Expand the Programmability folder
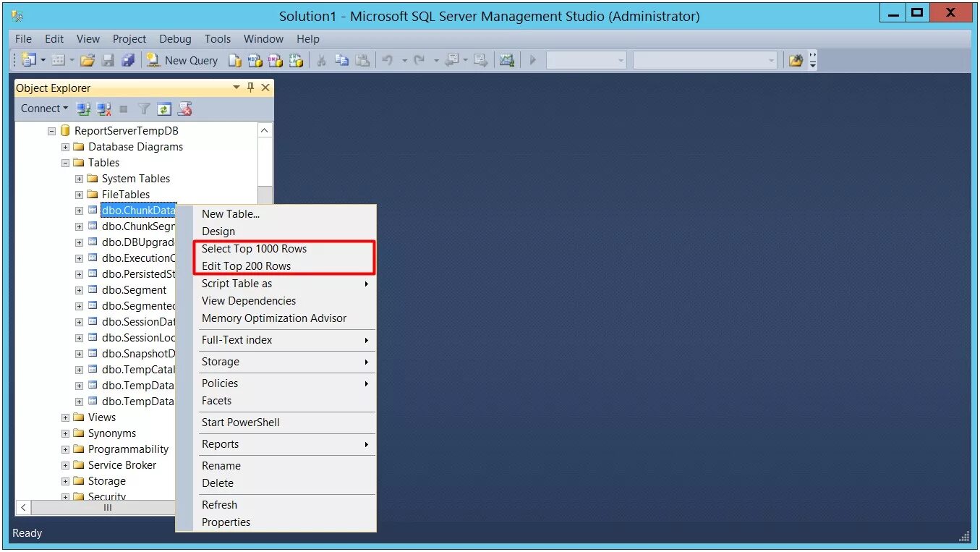 65,449
